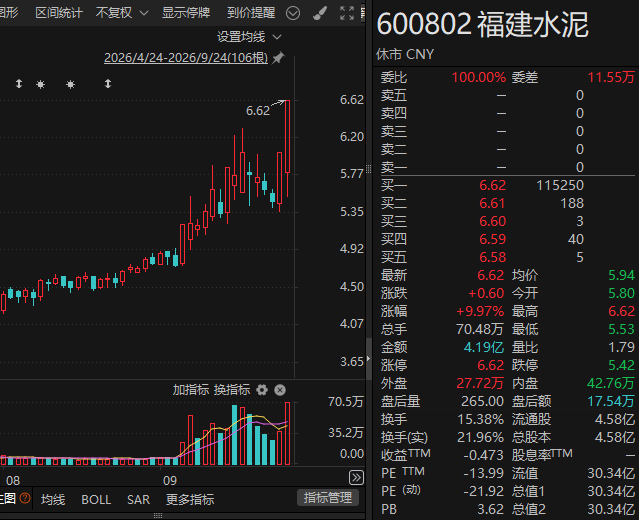Click the paintbrush drawing tool icon
The image size is (639, 520).
pyautogui.click(x=320, y=13)
